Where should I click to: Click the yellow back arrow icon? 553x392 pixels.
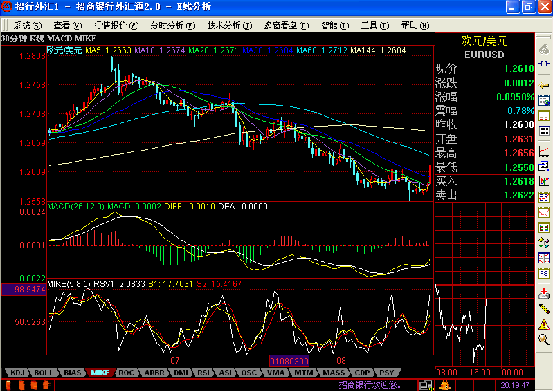coord(544,85)
